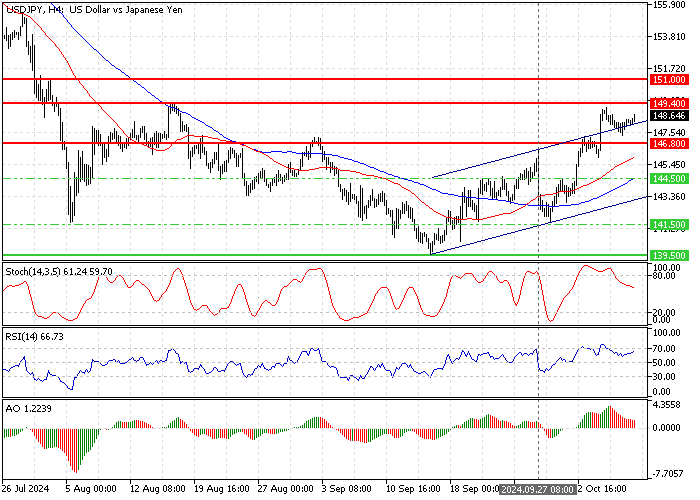This screenshot has width=700, height=500.
Task: Click the AO scale value -7.7057
Action: click(x=667, y=474)
